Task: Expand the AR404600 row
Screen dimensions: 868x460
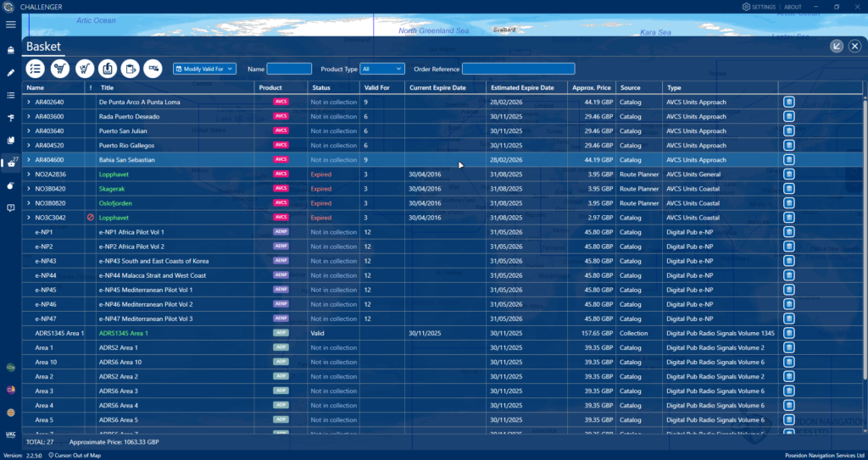Action: [x=29, y=159]
